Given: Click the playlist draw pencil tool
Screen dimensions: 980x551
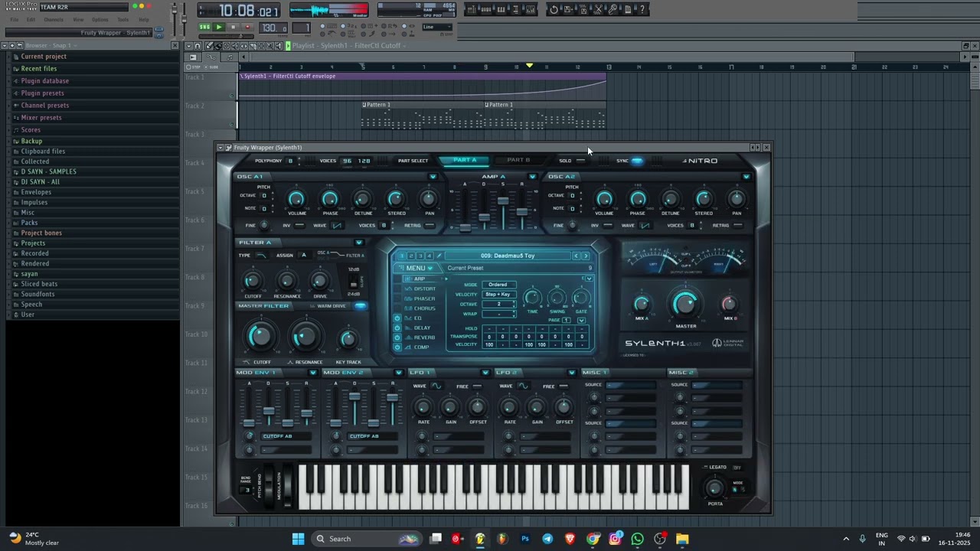Looking at the screenshot, I should tap(209, 46).
